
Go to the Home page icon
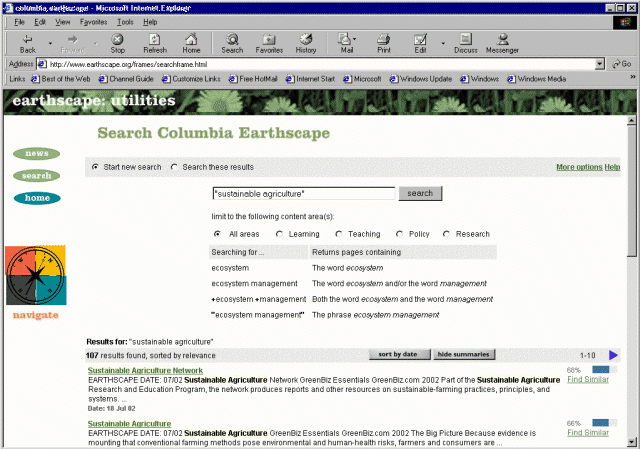coord(191,44)
